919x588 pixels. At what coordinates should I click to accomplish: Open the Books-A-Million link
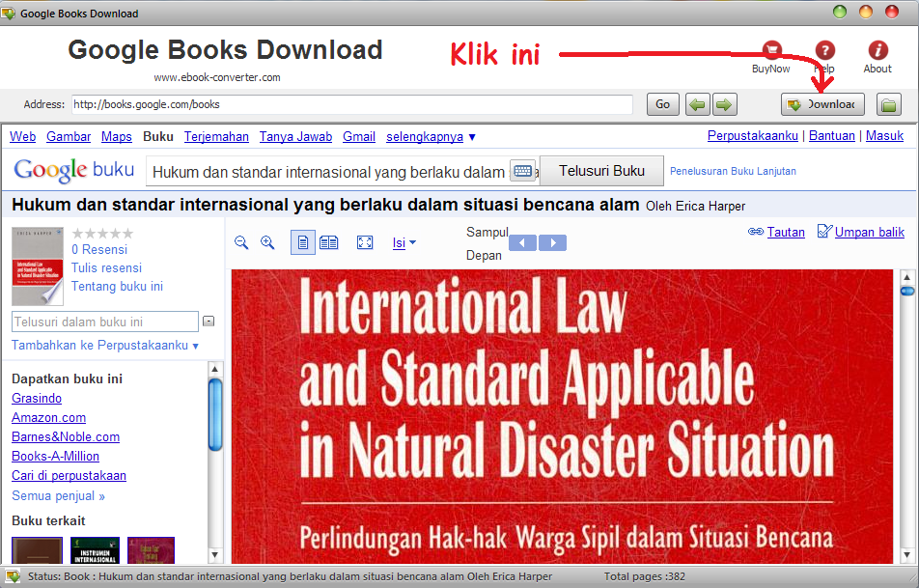click(x=56, y=456)
